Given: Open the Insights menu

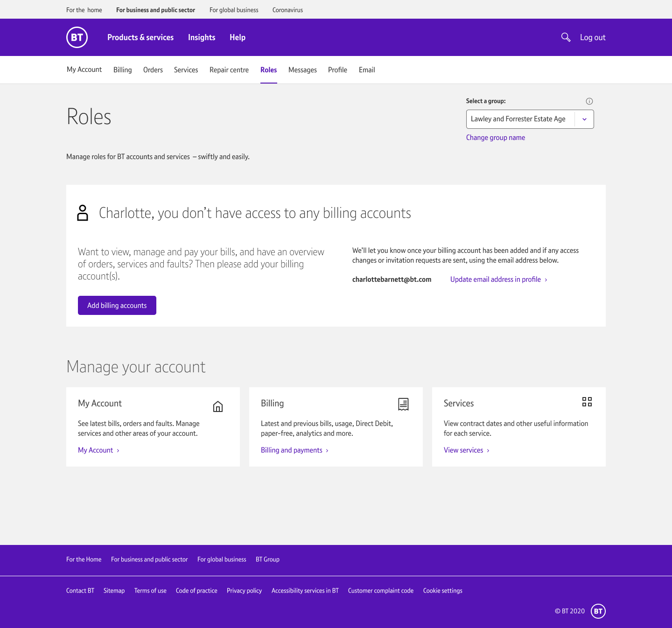Looking at the screenshot, I should (202, 37).
